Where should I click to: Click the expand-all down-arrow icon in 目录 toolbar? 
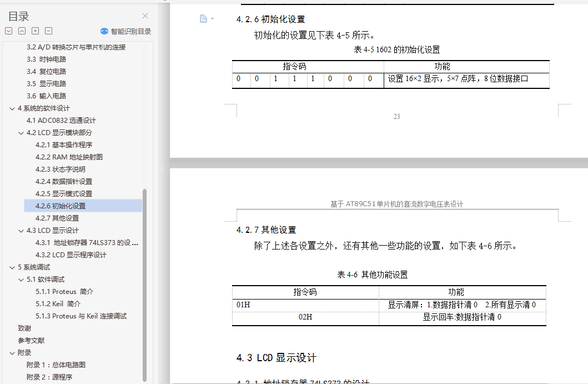[9, 31]
